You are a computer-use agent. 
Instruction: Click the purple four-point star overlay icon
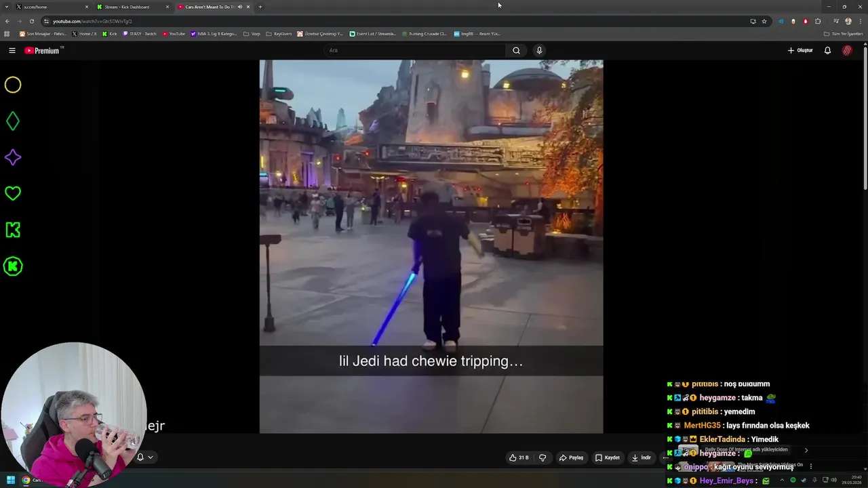point(13,157)
